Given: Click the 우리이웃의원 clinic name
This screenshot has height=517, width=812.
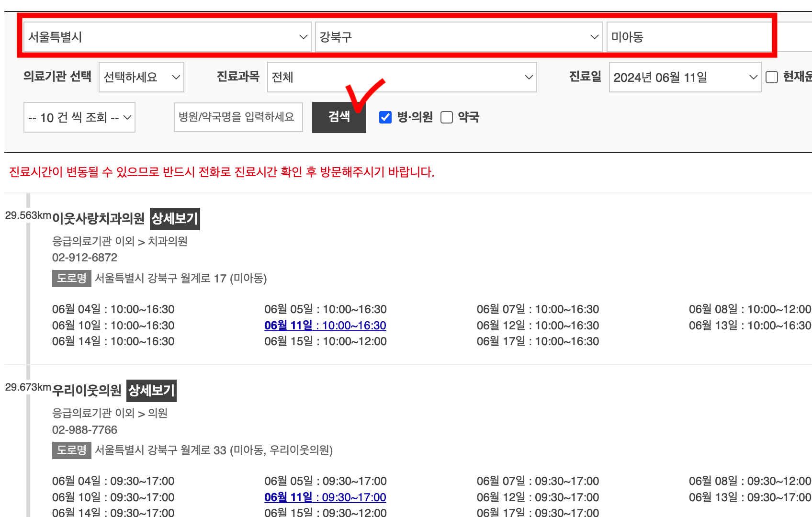Looking at the screenshot, I should 87,390.
